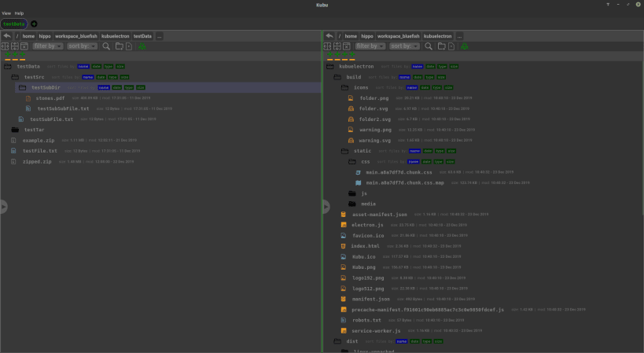The height and width of the screenshot is (353, 644).
Task: Create new folder in right pane
Action: (441, 46)
